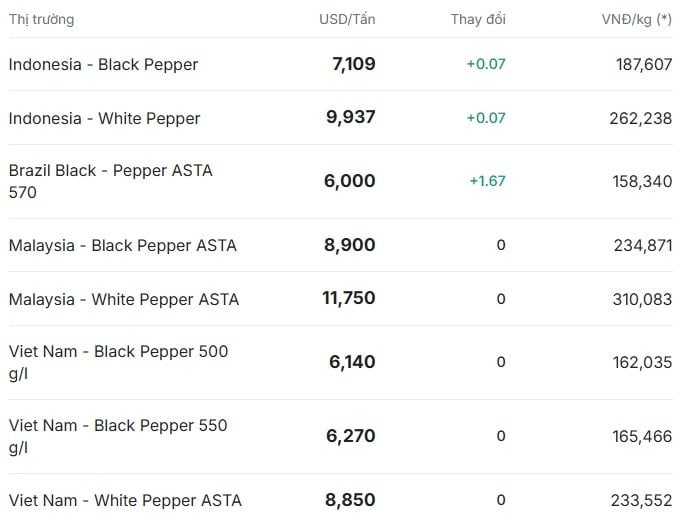The width and height of the screenshot is (682, 521).
Task: Select the Malaysia - Black Pepper ASTA entry
Action: click(123, 245)
